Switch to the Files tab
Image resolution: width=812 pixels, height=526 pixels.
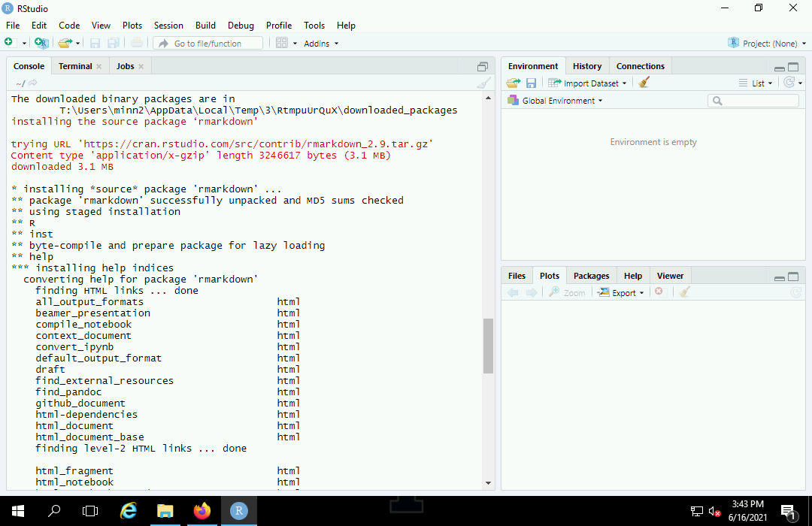(x=517, y=276)
